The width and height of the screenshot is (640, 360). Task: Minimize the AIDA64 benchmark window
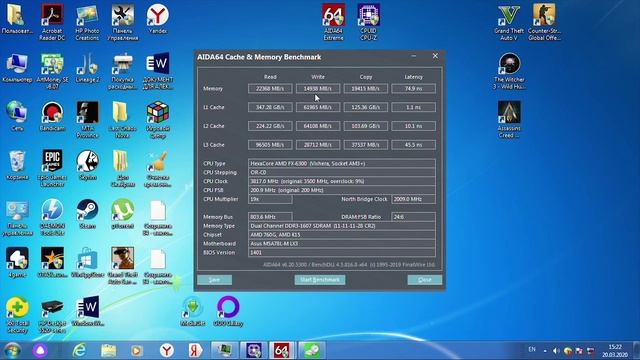[413, 56]
